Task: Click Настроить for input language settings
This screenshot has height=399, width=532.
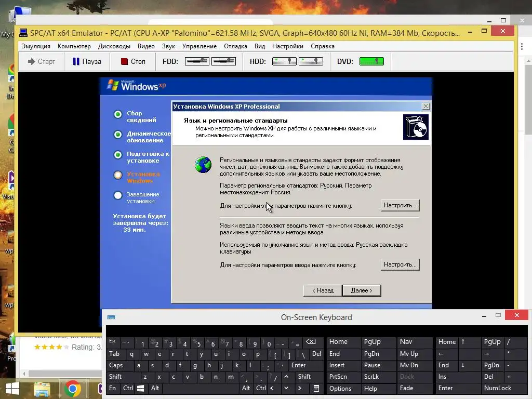Action: click(400, 264)
